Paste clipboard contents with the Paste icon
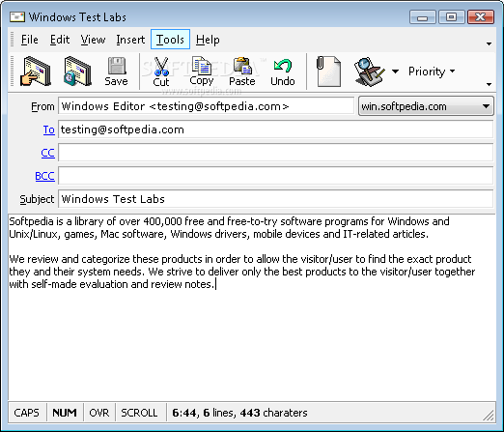The image size is (504, 432). (x=242, y=72)
